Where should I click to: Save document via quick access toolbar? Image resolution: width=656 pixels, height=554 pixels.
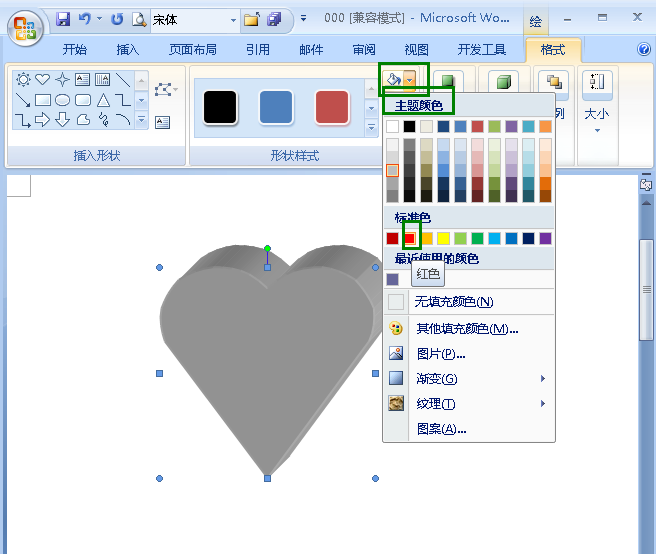pyautogui.click(x=64, y=19)
